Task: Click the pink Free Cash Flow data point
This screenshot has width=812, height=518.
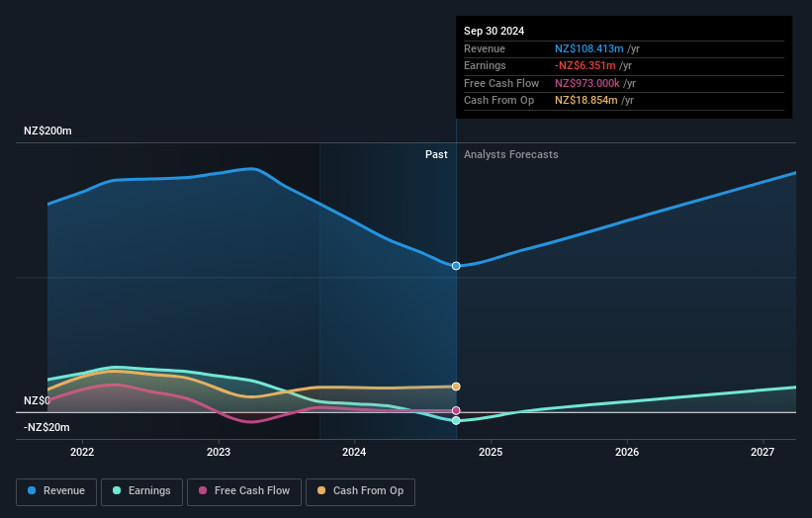Action: coord(456,410)
